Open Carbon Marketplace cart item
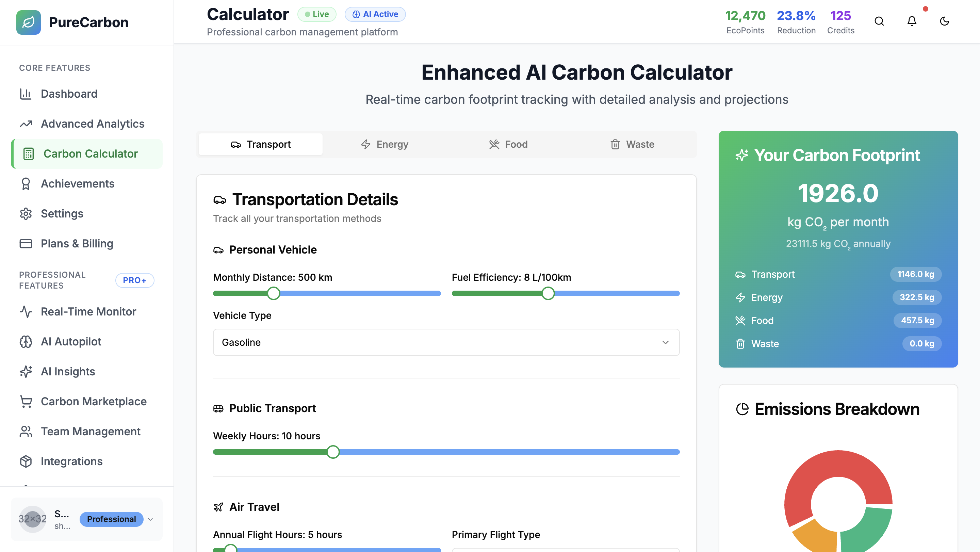980x552 pixels. coord(93,401)
